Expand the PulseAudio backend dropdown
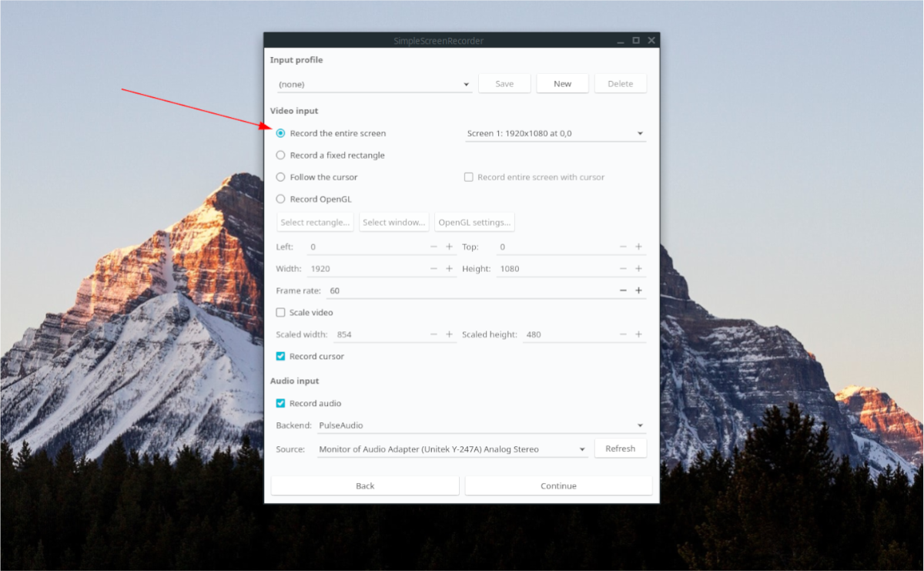924x571 pixels. coord(481,425)
